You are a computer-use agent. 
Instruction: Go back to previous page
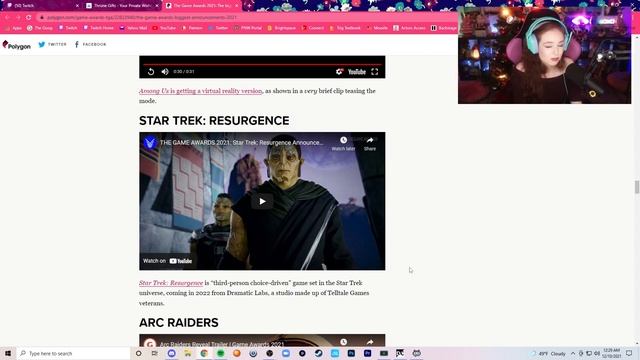tap(7, 18)
